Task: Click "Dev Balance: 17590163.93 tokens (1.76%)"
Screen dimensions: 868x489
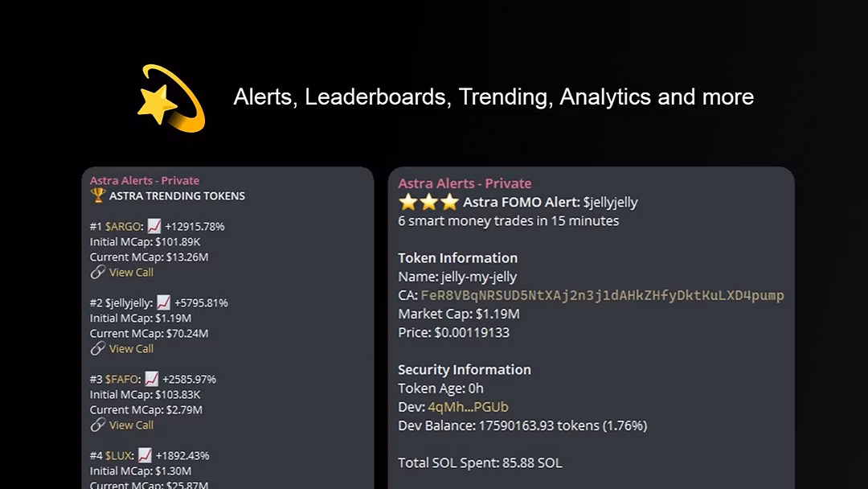Action: (522, 426)
